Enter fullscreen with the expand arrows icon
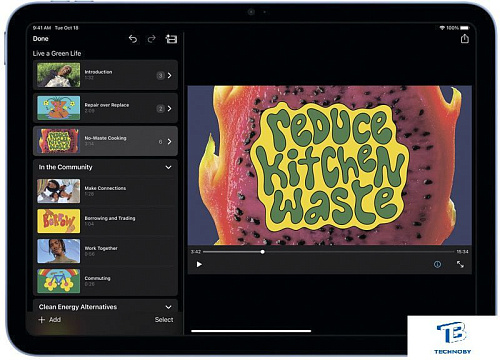This screenshot has width=500, height=360. [x=460, y=264]
